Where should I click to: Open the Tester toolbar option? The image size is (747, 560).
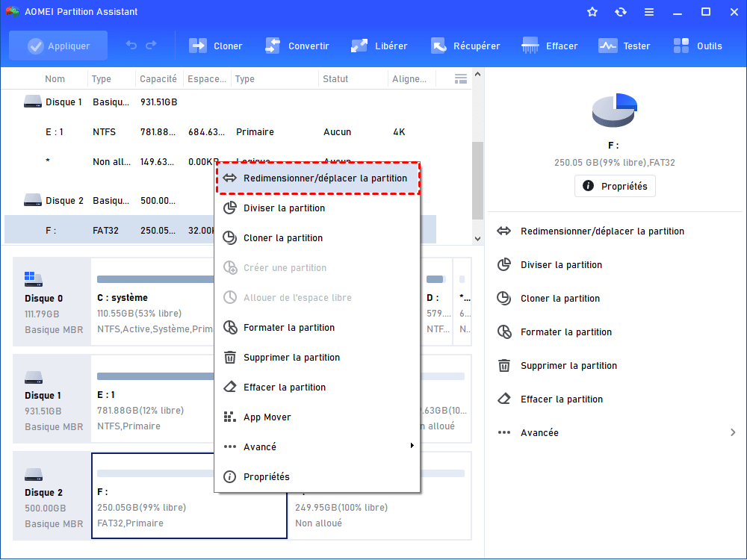point(624,46)
